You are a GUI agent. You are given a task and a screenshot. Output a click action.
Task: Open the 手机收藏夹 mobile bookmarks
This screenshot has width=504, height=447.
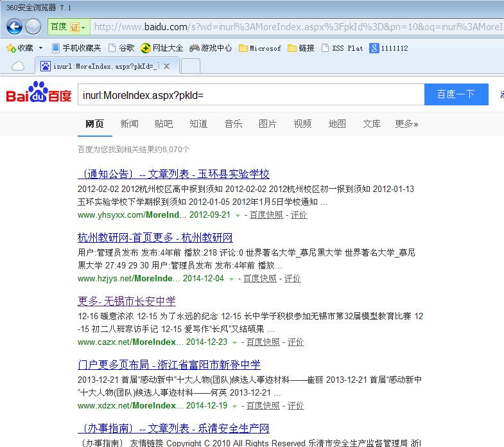(x=76, y=48)
